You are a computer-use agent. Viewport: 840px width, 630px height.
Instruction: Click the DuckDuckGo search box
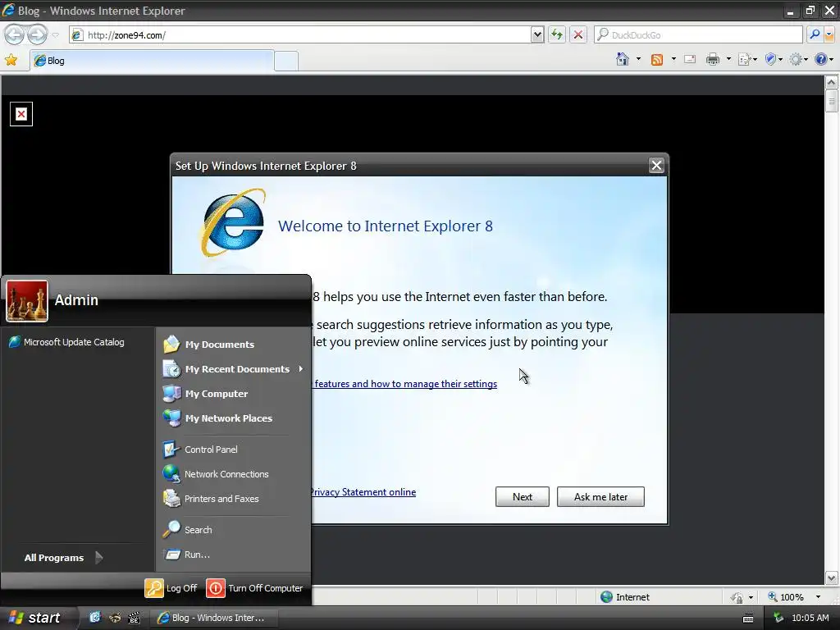pyautogui.click(x=698, y=35)
